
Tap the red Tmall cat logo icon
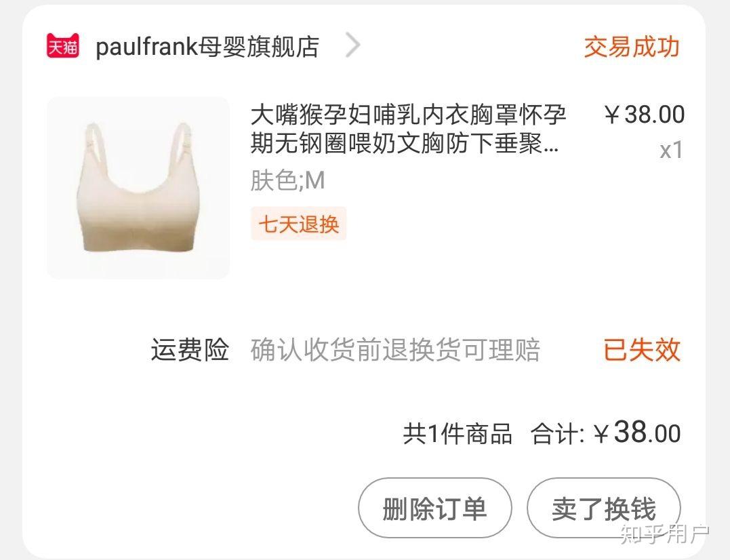[x=63, y=45]
